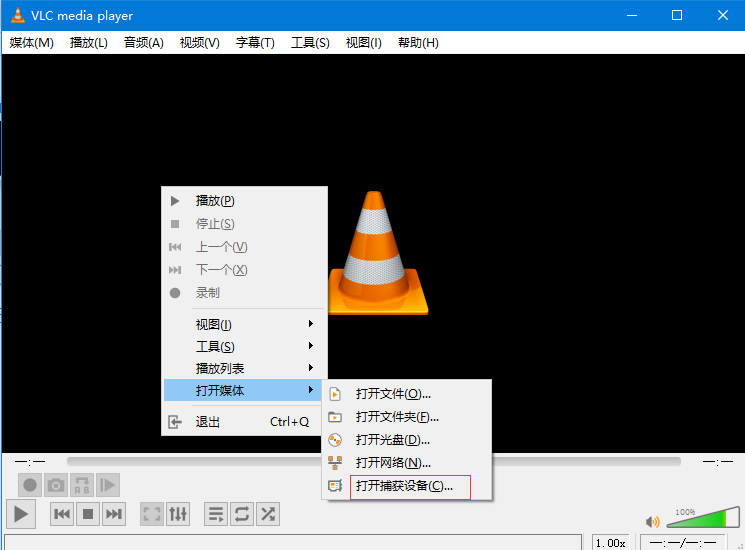Click the VLC cone logo in title bar
The image size is (745, 550).
coord(18,15)
